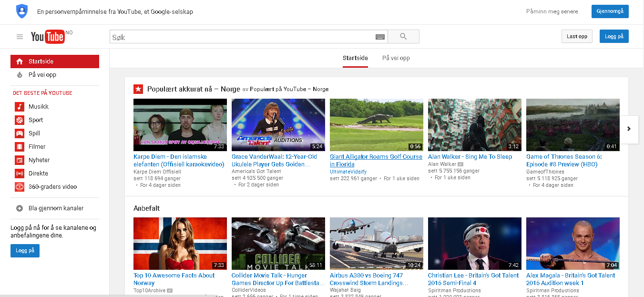Visit Wajahat Baig channel link
The image size is (644, 297).
click(x=346, y=290)
